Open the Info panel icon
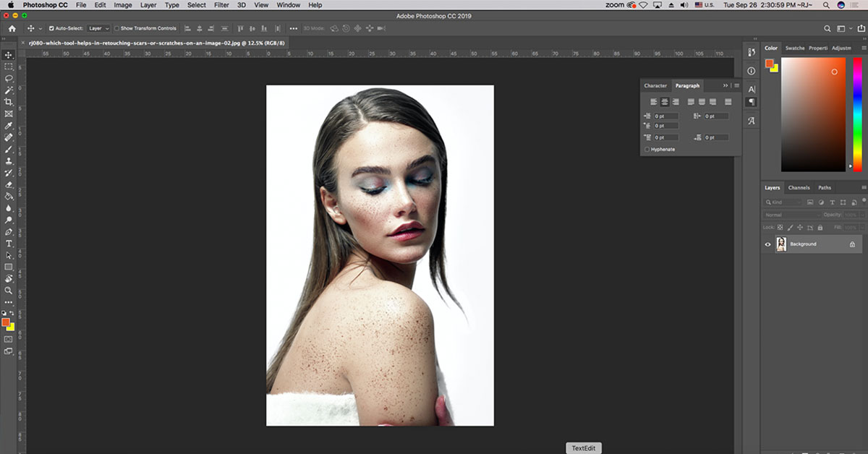The height and width of the screenshot is (454, 868). click(751, 70)
